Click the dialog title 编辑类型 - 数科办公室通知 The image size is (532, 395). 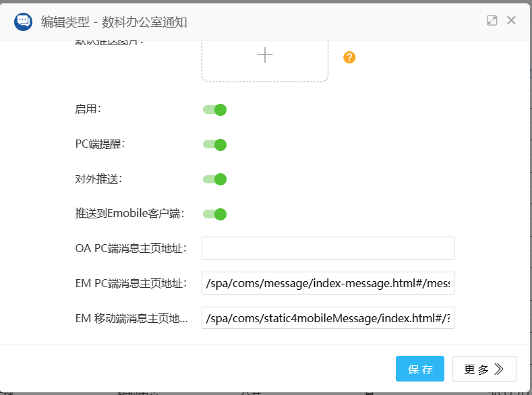114,22
